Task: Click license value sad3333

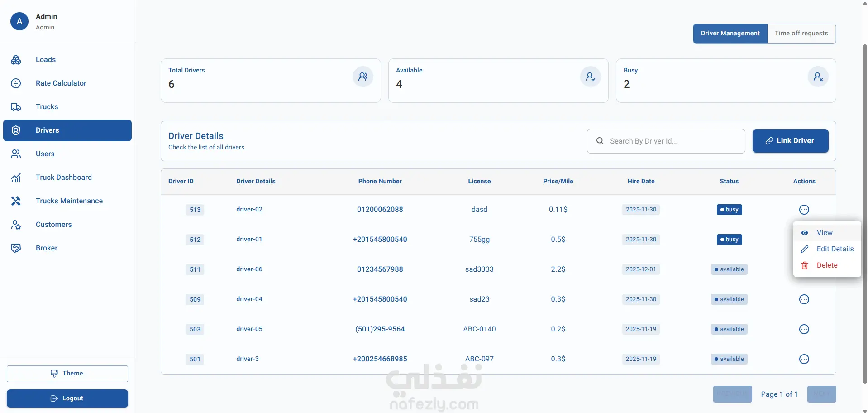Action: tap(479, 269)
